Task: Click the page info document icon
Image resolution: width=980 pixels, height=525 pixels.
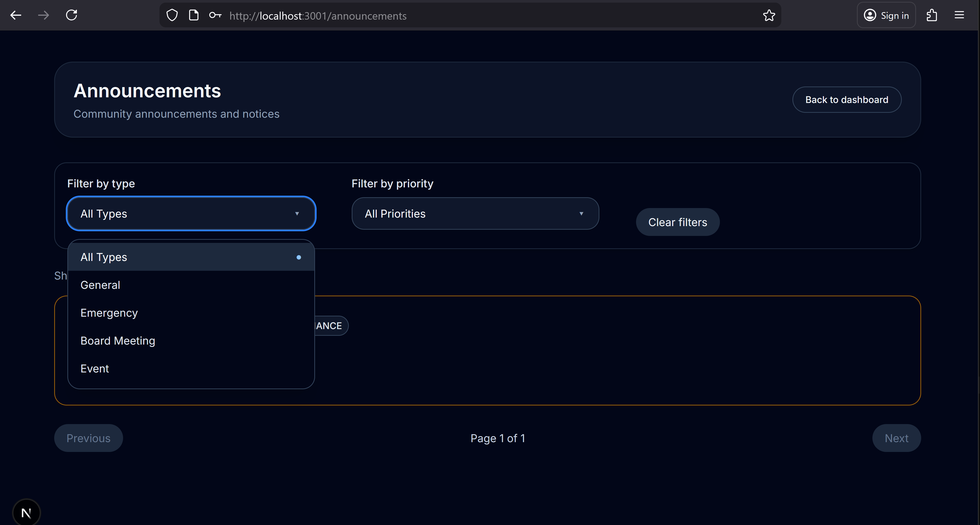Action: (194, 15)
